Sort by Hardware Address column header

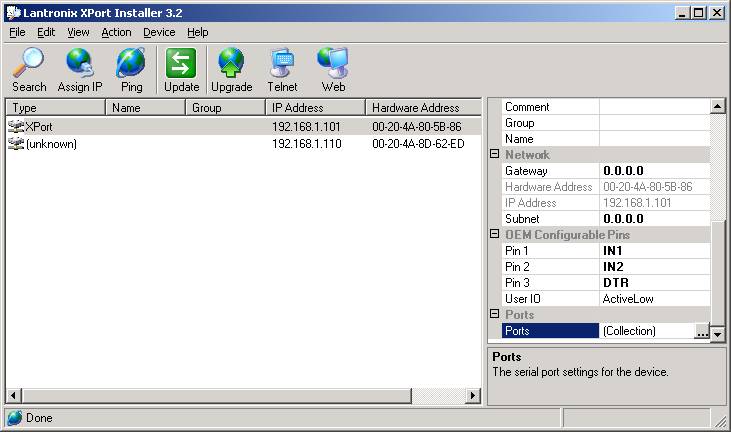(423, 108)
